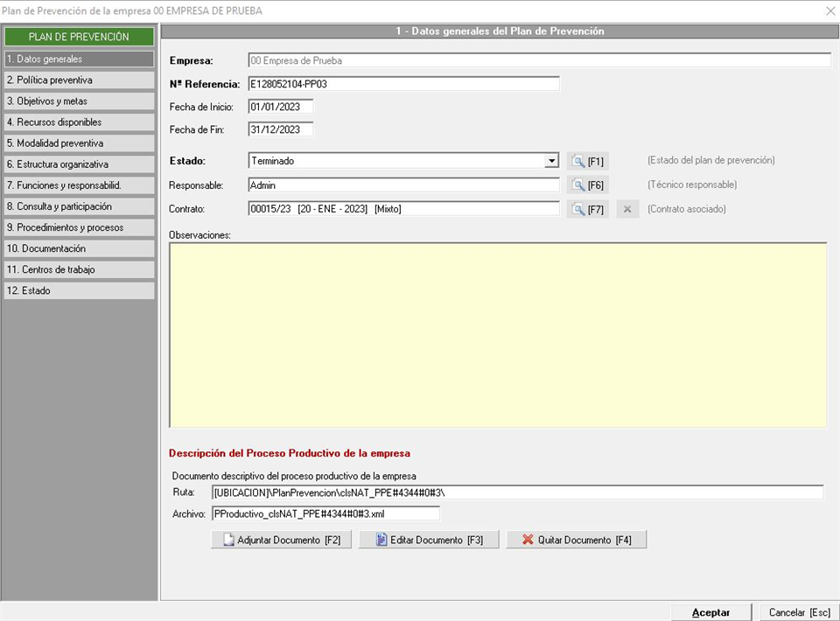Viewport: 840px width, 621px height.
Task: Click Editar Documento [F3] button
Action: pyautogui.click(x=428, y=540)
